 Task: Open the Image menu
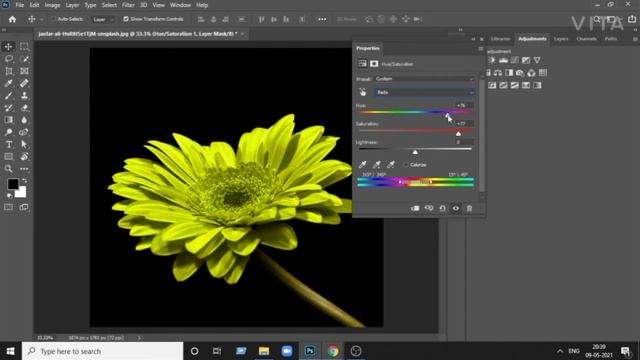tap(52, 5)
